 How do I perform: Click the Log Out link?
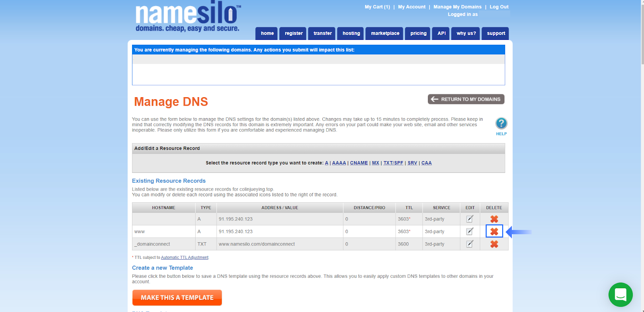click(x=499, y=7)
